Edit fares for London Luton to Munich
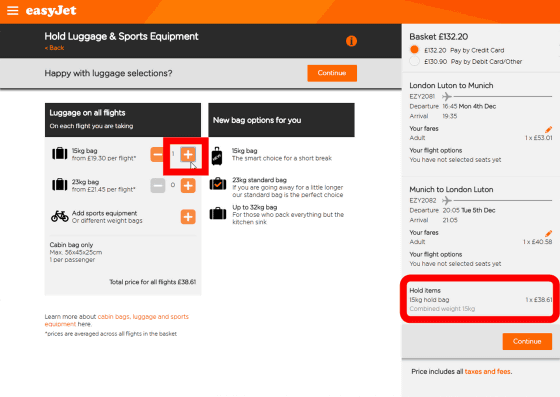560x397 pixels. coord(549,129)
